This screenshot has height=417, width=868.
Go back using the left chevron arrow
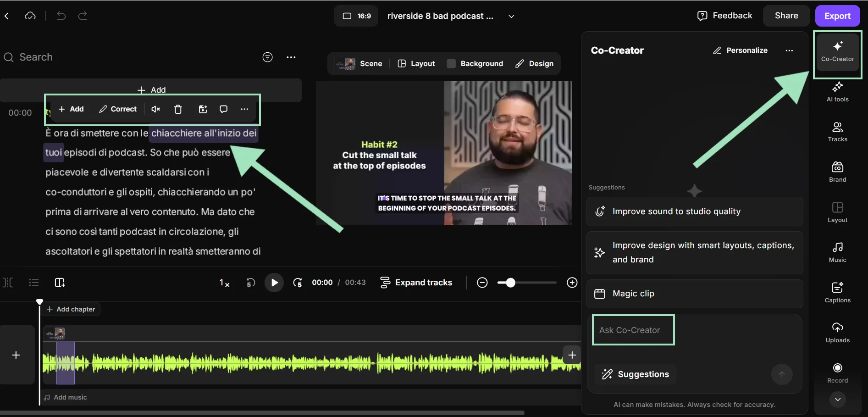coord(7,16)
